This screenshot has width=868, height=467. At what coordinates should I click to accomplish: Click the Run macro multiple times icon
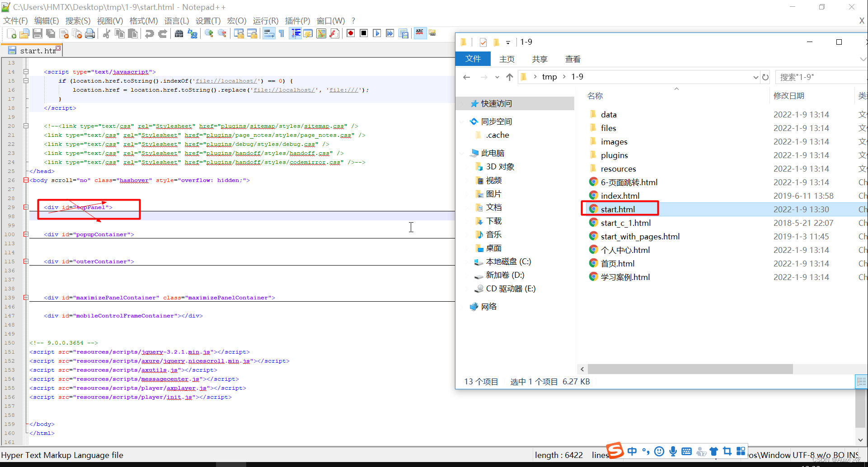coord(390,33)
